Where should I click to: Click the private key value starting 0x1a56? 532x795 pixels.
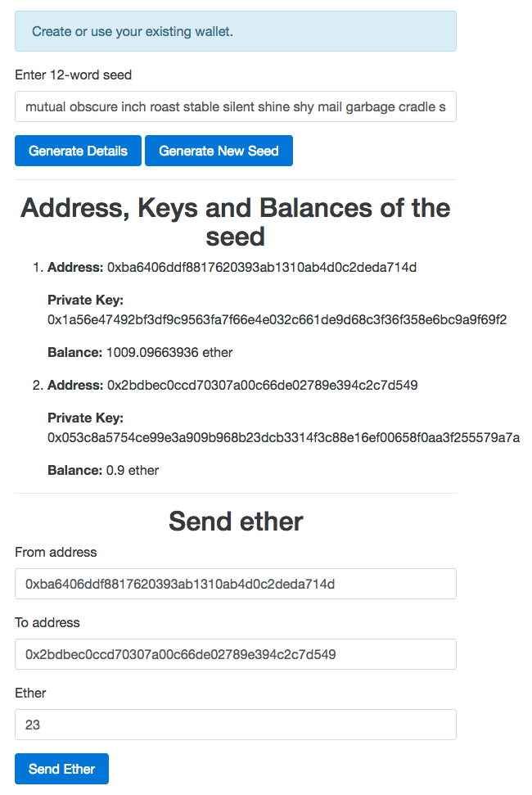(277, 319)
